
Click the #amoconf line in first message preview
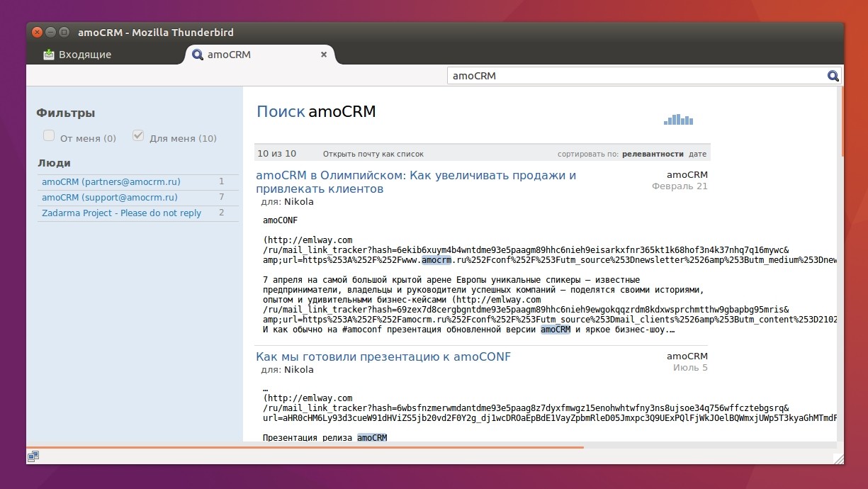pyautogui.click(x=468, y=330)
